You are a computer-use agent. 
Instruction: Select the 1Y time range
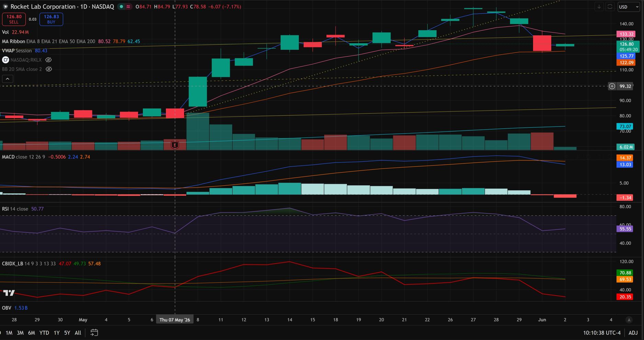[x=57, y=332]
